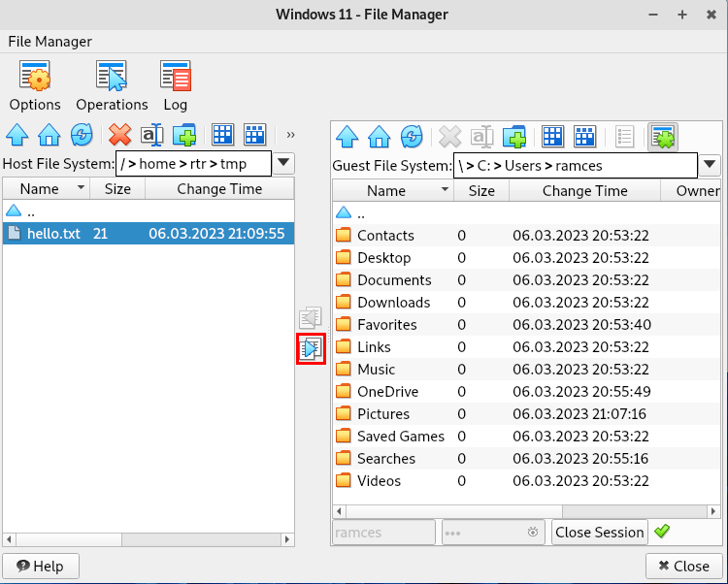Viewport: 728px width, 584px height.
Task: Toggle password visibility eye icon
Action: click(x=533, y=532)
